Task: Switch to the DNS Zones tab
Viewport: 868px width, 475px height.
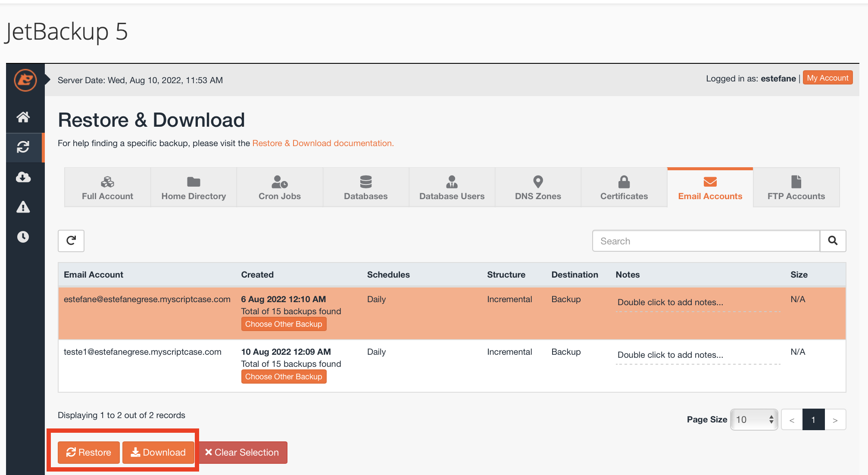Action: click(x=538, y=187)
